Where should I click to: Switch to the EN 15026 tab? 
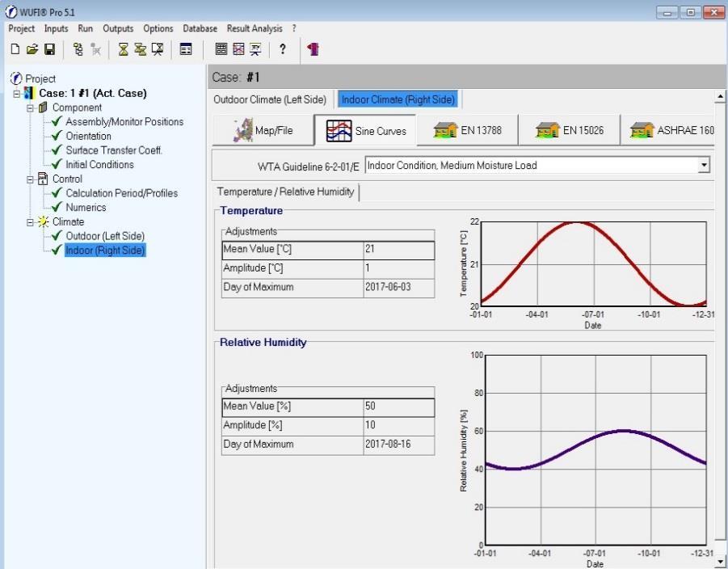coord(570,130)
